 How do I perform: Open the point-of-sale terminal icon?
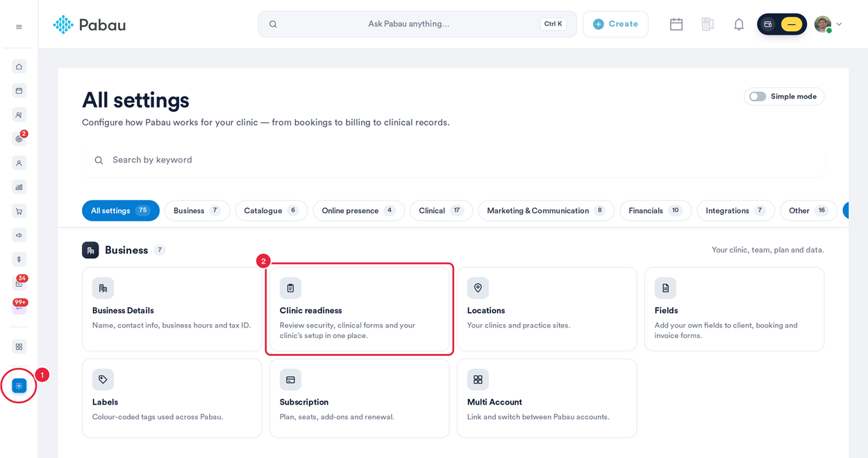(x=708, y=24)
